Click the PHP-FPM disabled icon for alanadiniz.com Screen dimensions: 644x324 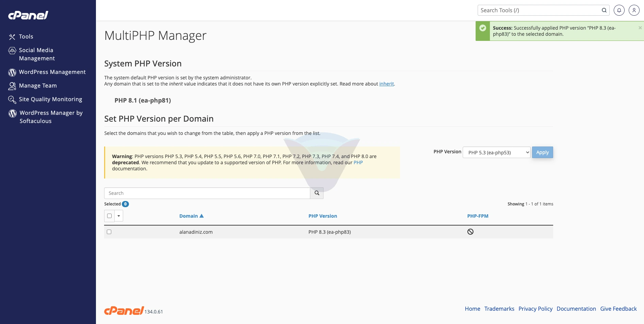point(470,232)
